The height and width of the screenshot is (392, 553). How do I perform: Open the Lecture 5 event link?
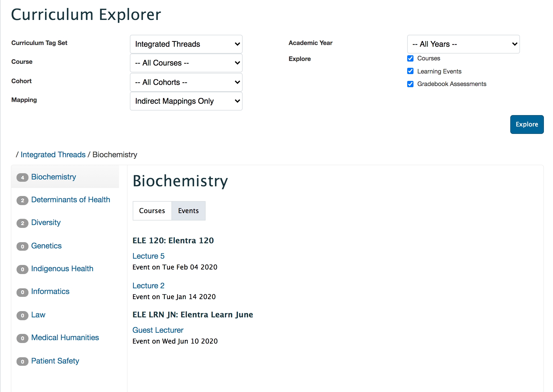pos(148,256)
